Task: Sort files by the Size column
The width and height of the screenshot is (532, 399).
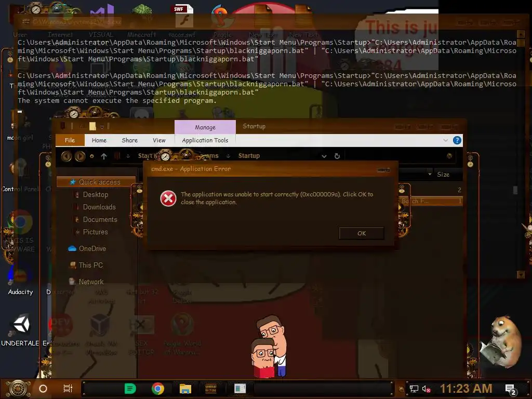Action: [443, 175]
